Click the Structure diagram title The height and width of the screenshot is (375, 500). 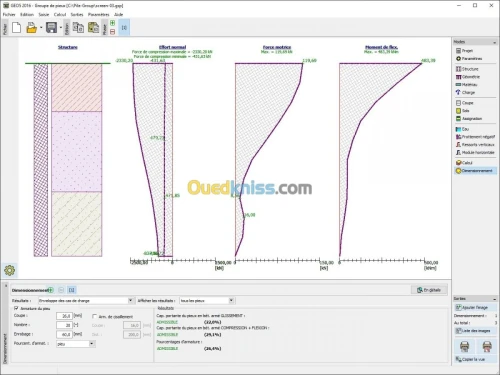click(68, 47)
